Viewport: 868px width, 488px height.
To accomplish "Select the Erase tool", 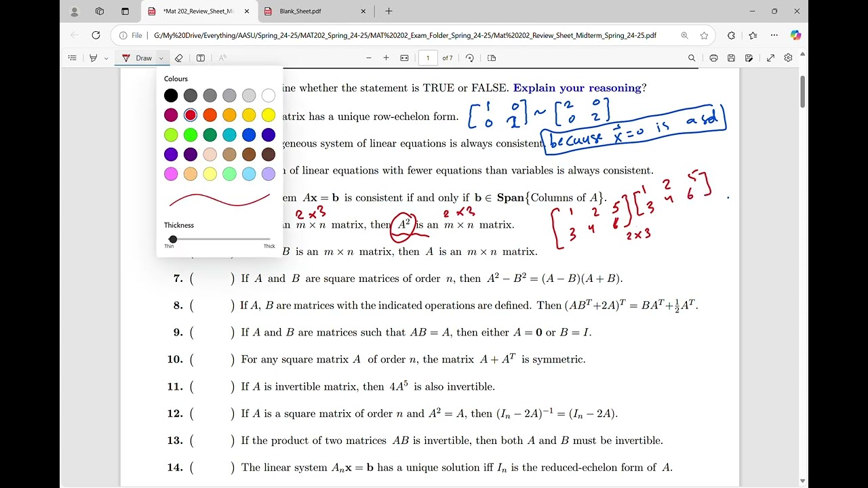I will click(x=179, y=58).
